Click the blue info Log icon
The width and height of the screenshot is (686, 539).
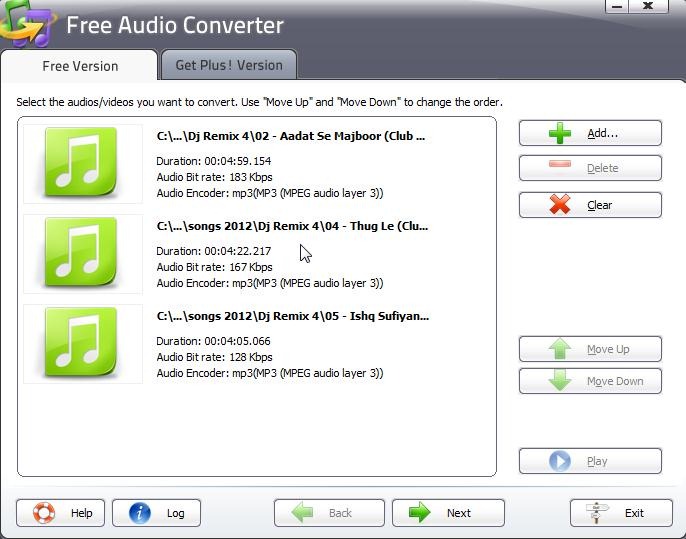pyautogui.click(x=140, y=513)
